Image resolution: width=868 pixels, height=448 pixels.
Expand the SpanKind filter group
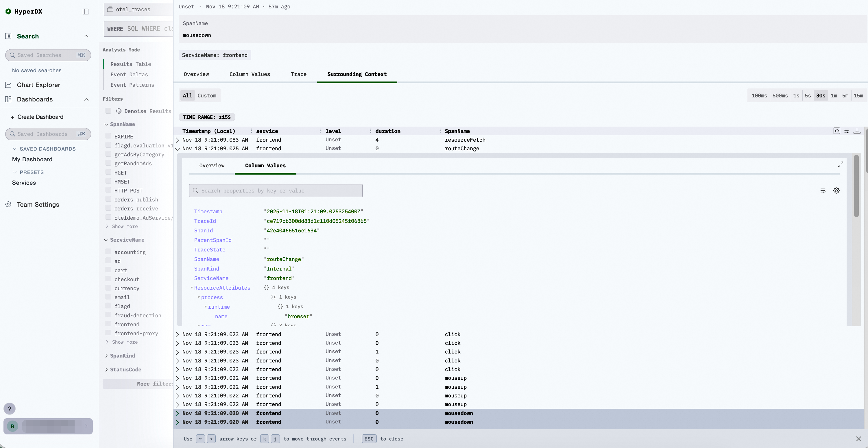click(122, 356)
